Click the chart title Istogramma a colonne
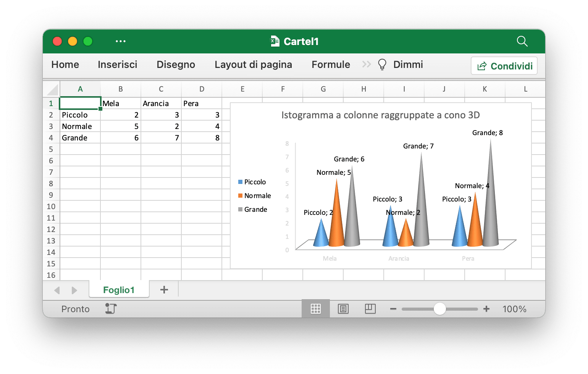Viewport: 588px width, 374px height. (381, 115)
